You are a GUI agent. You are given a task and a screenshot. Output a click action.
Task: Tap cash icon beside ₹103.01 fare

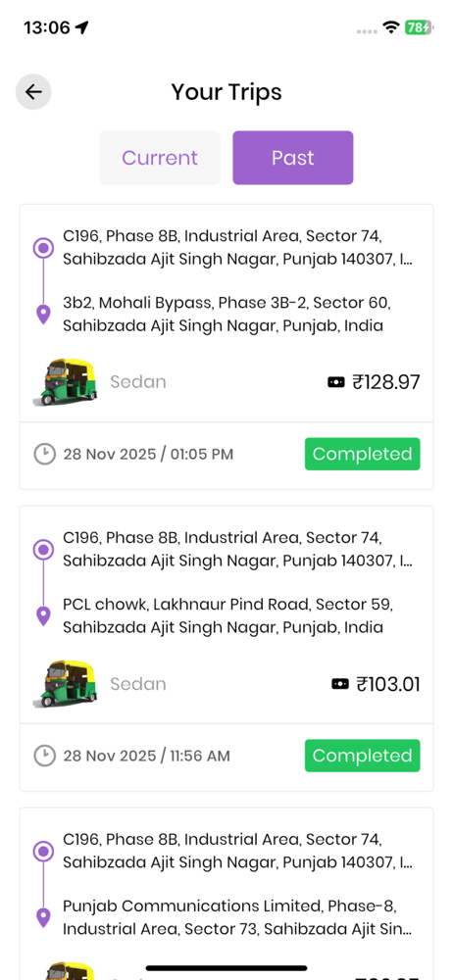pyautogui.click(x=339, y=684)
